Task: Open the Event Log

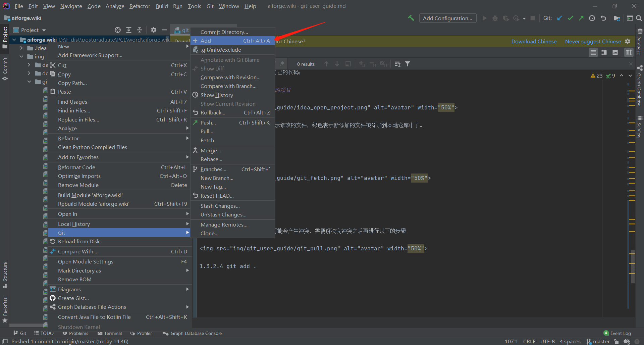Action: [617, 333]
